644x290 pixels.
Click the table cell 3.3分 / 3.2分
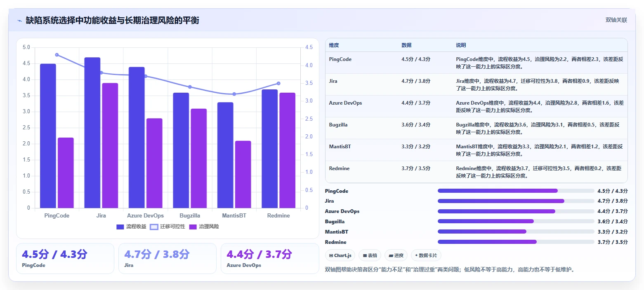coord(416,147)
